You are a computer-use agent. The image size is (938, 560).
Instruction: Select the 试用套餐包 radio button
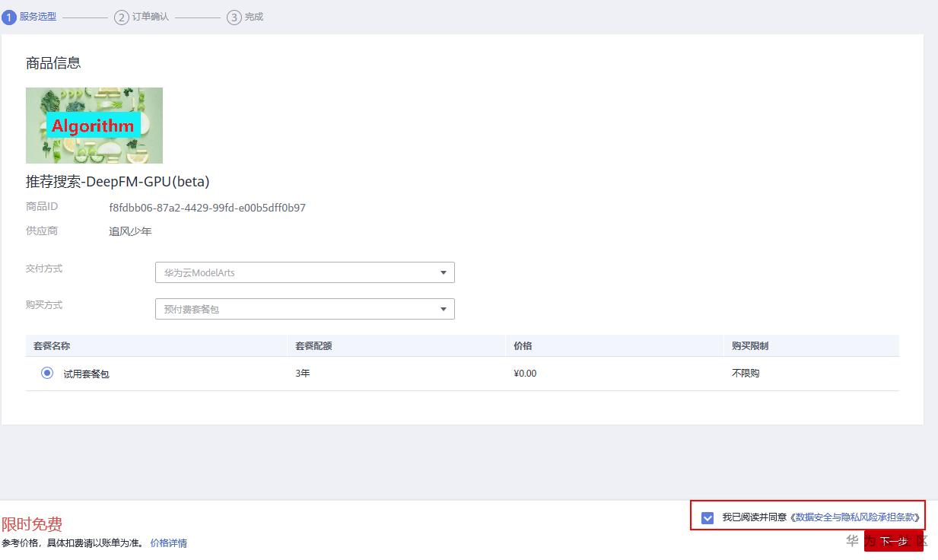pos(47,373)
